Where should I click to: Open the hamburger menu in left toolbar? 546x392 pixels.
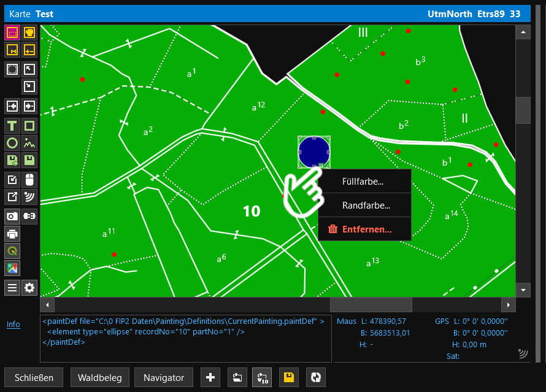12,287
